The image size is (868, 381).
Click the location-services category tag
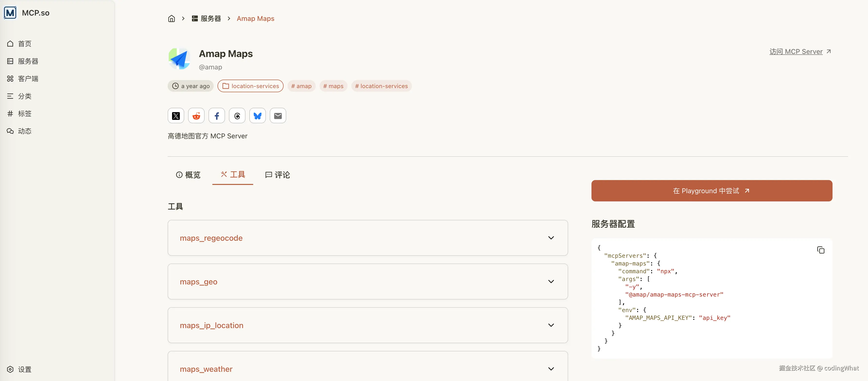click(250, 86)
